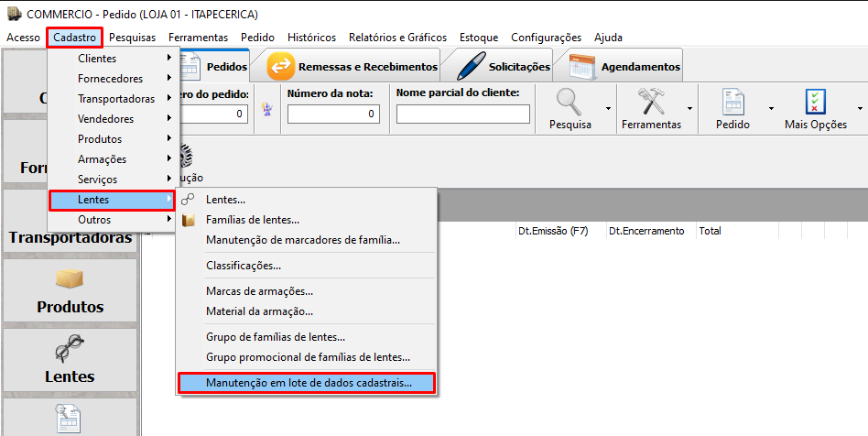Click the Transportadoras sidebar button
The width and height of the screenshot is (868, 436).
point(70,237)
